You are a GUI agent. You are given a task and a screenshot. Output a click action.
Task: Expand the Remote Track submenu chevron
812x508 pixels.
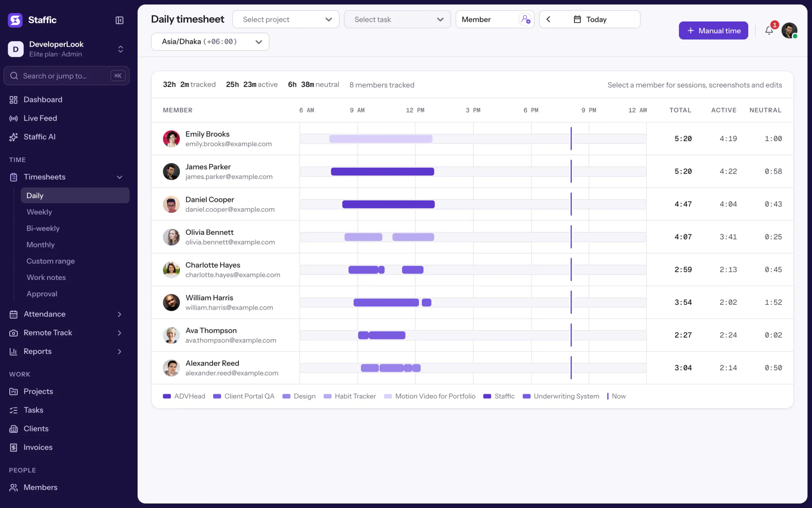click(119, 333)
